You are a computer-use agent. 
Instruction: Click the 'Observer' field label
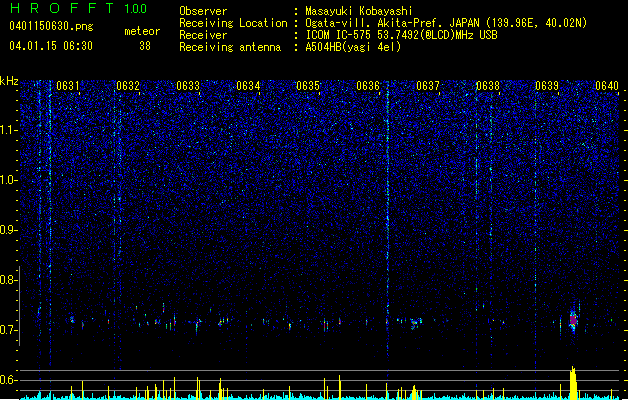click(x=203, y=11)
